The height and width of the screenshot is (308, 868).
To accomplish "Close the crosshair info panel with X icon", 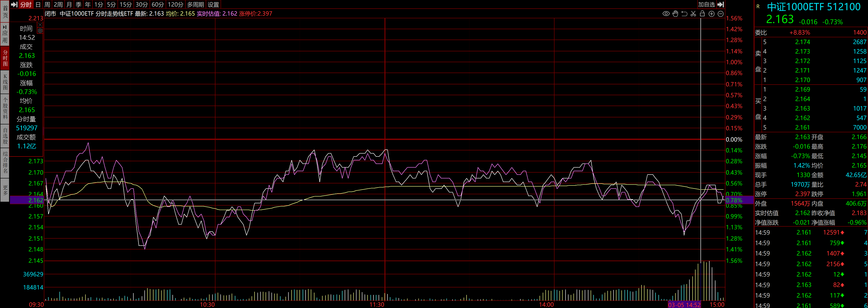I will (x=40, y=25).
